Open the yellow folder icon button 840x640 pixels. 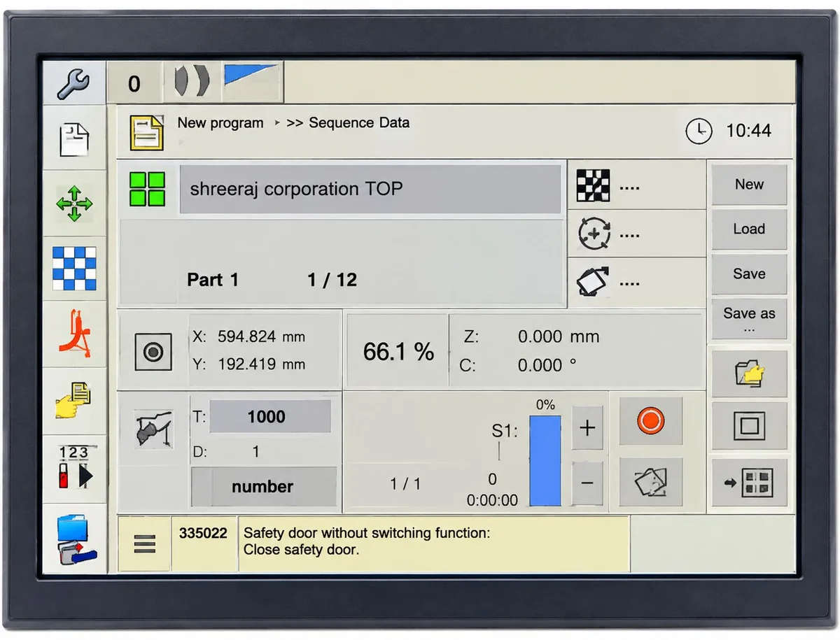[x=749, y=374]
